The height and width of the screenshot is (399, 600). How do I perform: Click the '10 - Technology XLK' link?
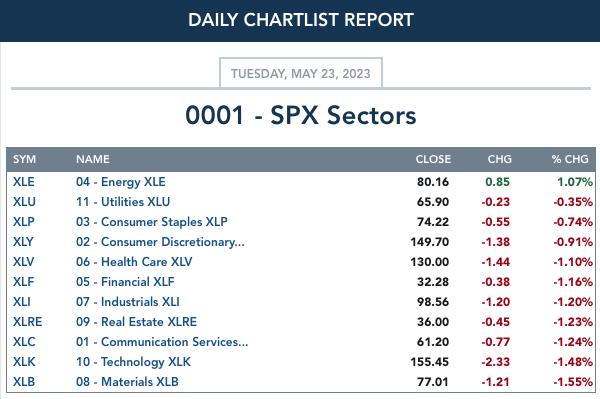pyautogui.click(x=133, y=362)
